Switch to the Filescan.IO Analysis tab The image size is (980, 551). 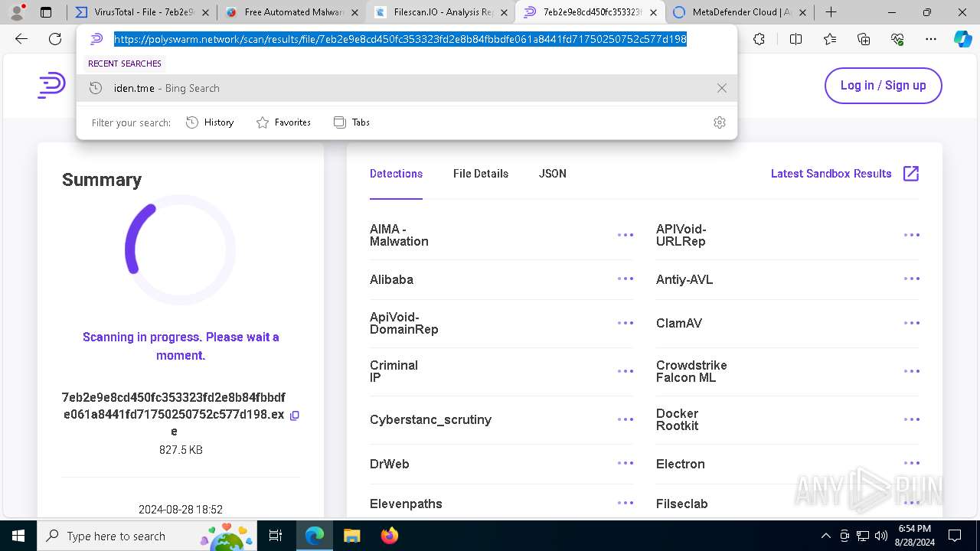[x=440, y=12]
